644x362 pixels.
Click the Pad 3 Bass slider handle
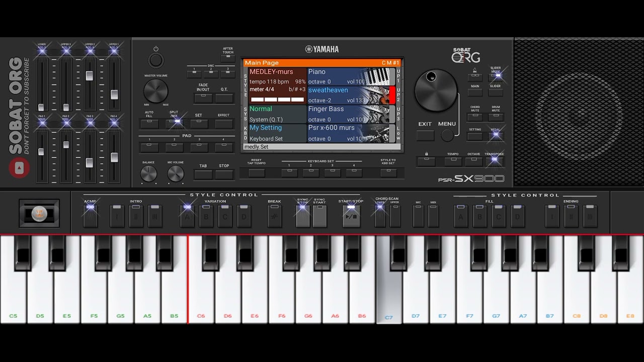pos(90,163)
